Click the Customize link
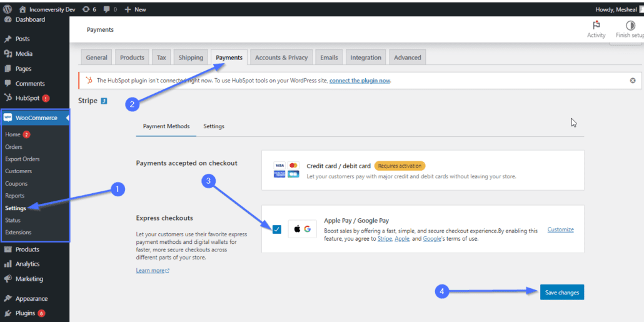Screen dimensions: 644x322 pyautogui.click(x=561, y=229)
